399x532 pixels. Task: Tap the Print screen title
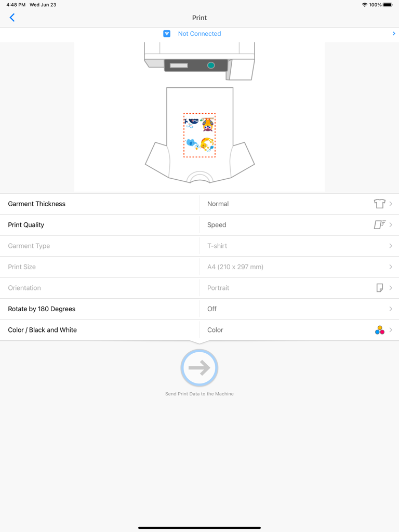(199, 18)
